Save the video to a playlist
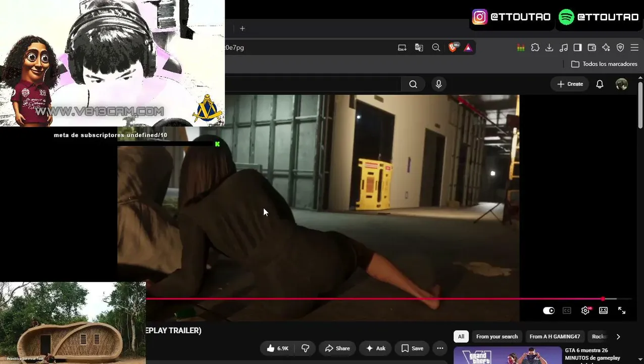Screen dimensions: 644x364 (412, 348)
